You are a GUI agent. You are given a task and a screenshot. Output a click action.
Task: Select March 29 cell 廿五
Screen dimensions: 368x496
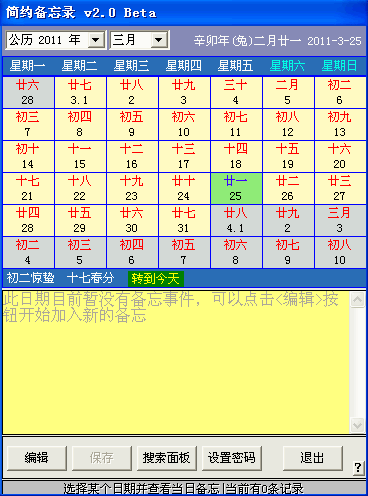[80, 220]
